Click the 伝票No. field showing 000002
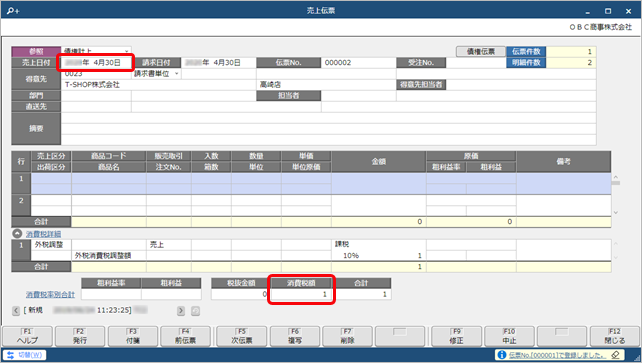This screenshot has height=363, width=642. click(358, 63)
